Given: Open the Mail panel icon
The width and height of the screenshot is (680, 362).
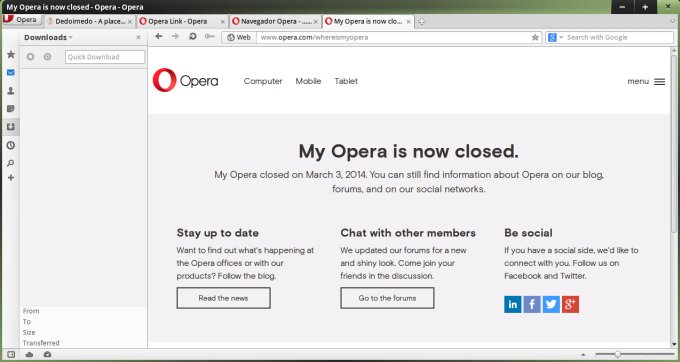Looking at the screenshot, I should (x=11, y=72).
